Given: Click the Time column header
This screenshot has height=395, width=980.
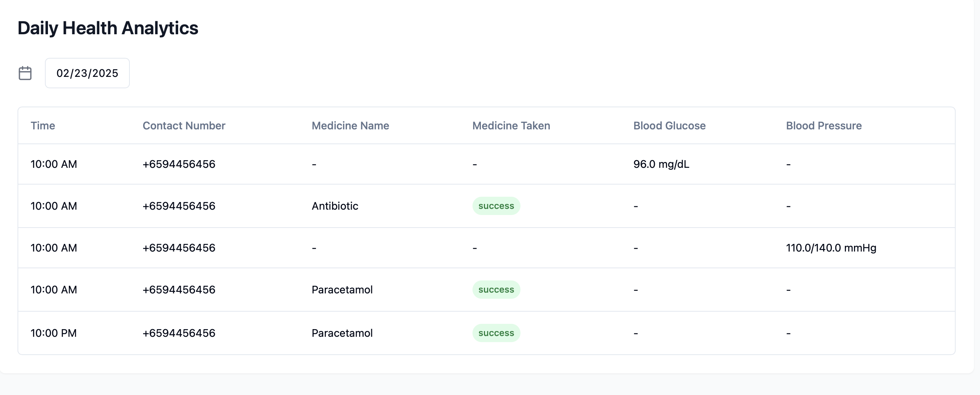Looking at the screenshot, I should (x=43, y=126).
